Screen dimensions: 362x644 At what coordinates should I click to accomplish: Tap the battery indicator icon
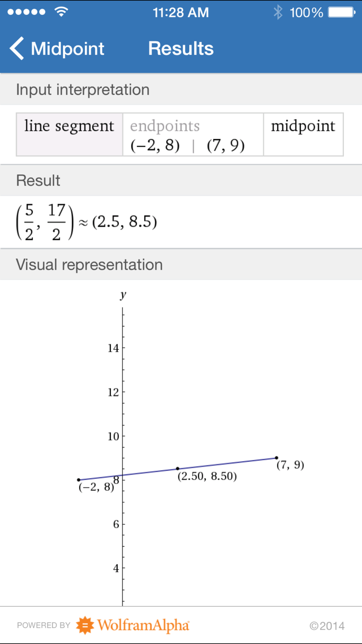[341, 12]
